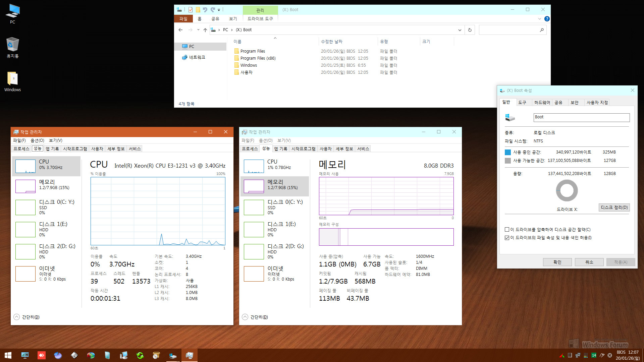Select 이더넷 in left Task Manager sidebar
The height and width of the screenshot is (362, 644).
coord(47,274)
